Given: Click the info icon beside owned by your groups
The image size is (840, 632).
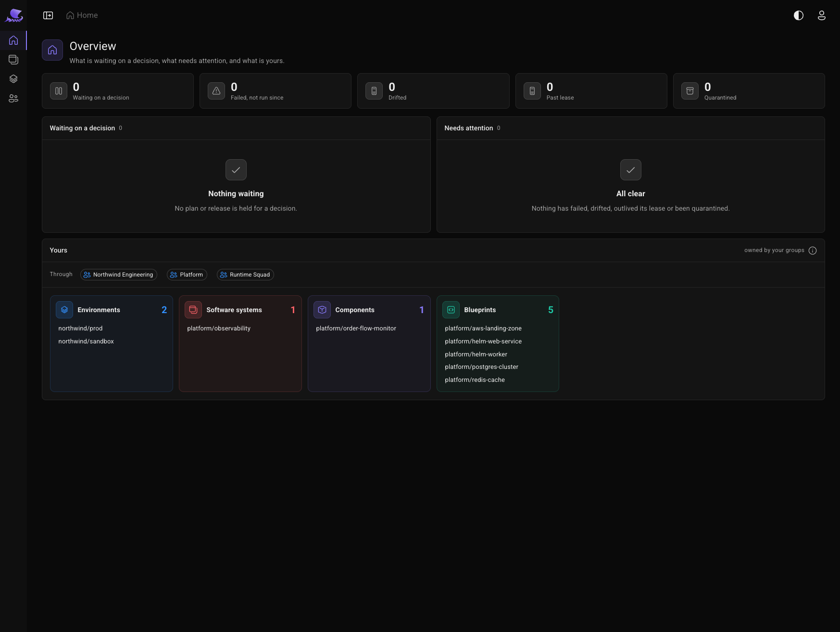Looking at the screenshot, I should pyautogui.click(x=813, y=251).
